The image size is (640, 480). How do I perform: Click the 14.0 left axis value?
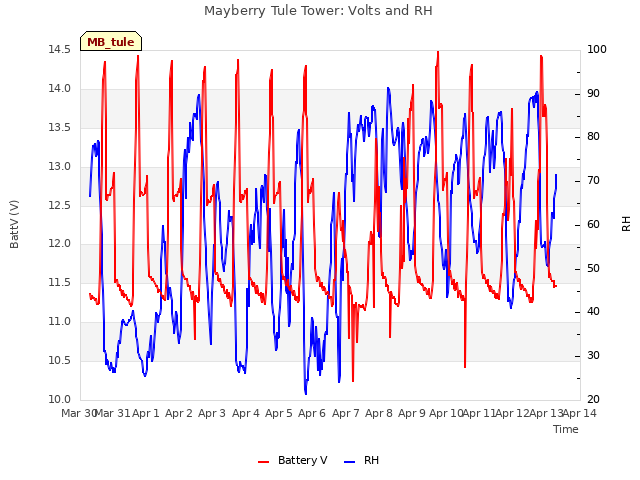coord(60,89)
